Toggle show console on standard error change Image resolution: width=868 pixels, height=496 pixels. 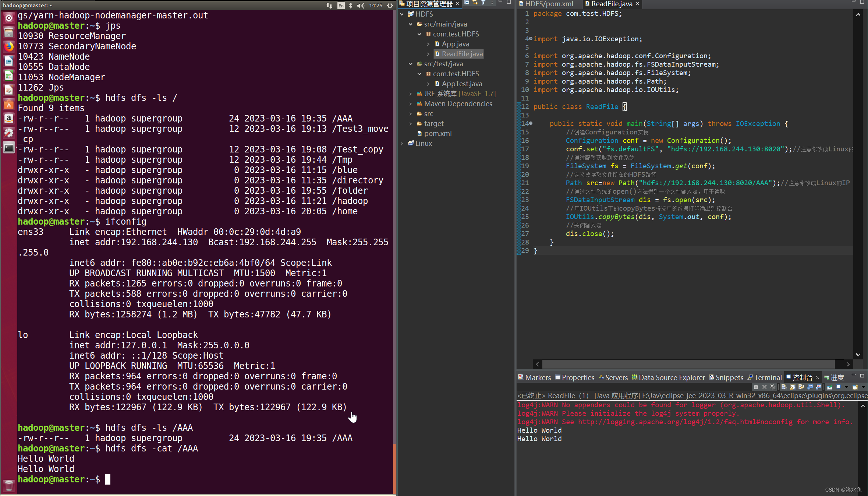818,387
